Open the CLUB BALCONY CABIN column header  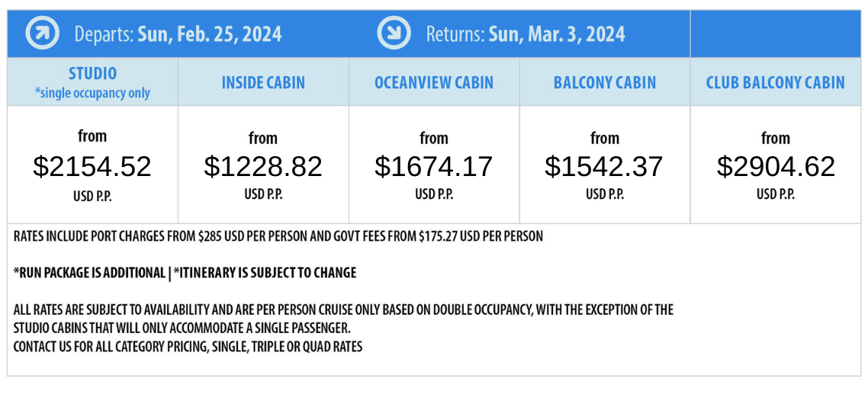coord(776,83)
